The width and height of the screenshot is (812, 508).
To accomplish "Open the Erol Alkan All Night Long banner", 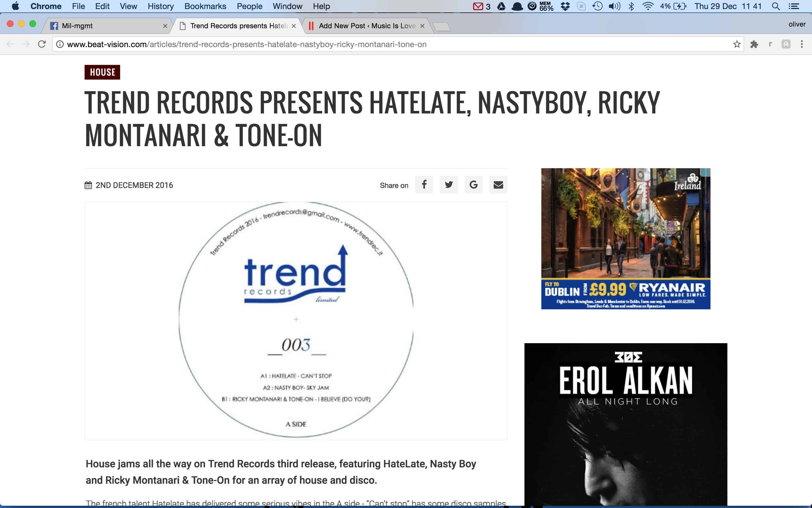I will point(626,425).
